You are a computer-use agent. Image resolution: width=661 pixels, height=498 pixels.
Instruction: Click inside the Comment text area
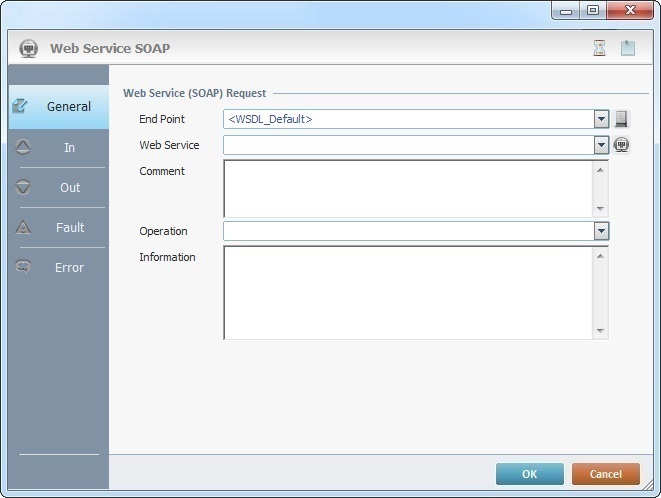pos(407,188)
